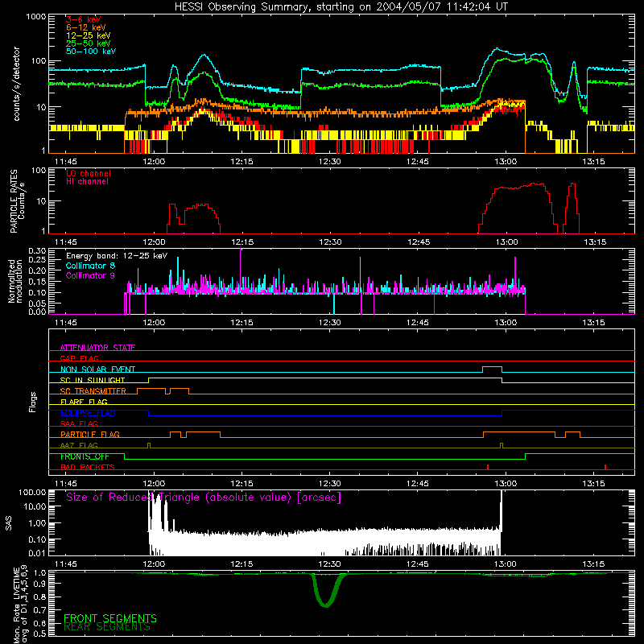Click the FRONTS OFF flag label
Viewport: 644px width, 644px height.
click(85, 456)
